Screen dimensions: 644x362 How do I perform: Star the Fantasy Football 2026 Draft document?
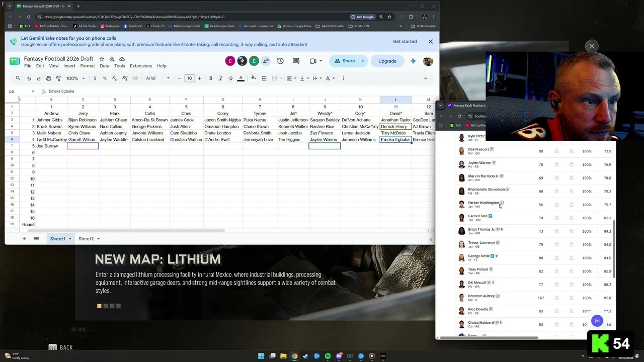[102, 59]
